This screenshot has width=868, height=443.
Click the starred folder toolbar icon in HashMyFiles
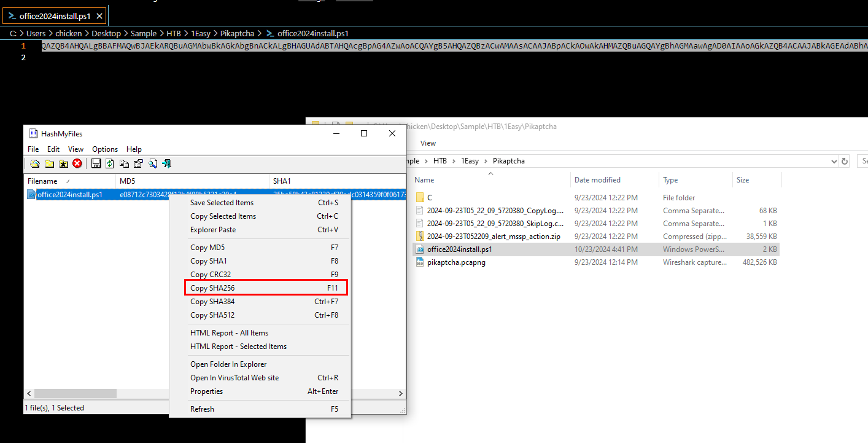point(63,163)
